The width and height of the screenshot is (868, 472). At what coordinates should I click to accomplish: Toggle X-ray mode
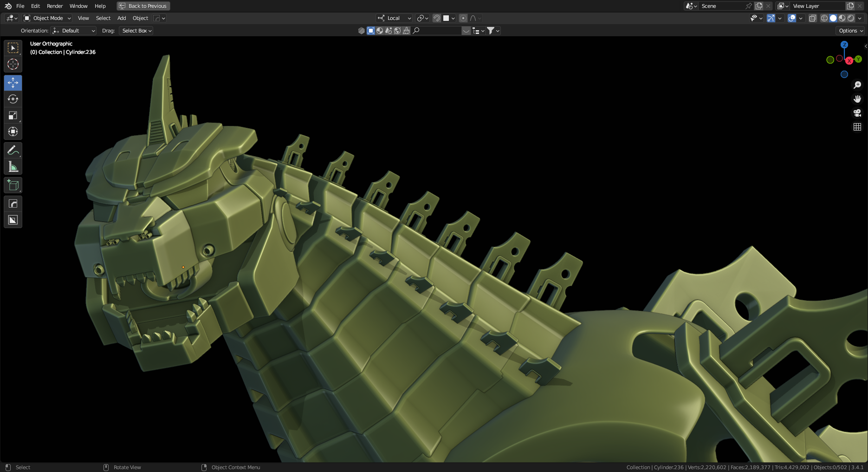pyautogui.click(x=812, y=18)
